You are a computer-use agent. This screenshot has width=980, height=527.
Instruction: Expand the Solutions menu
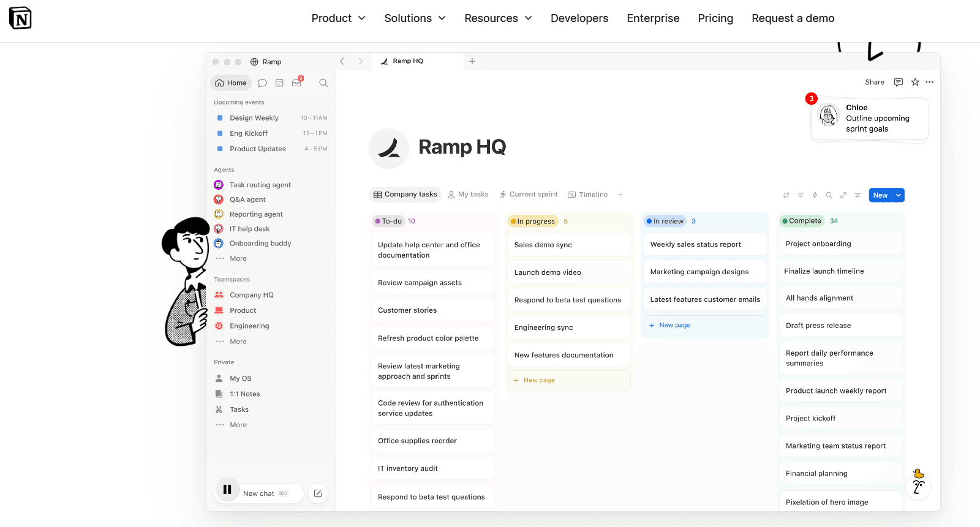click(x=415, y=18)
